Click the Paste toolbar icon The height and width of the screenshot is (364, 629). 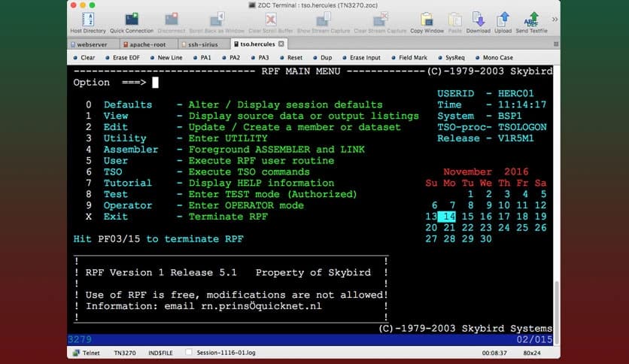[455, 23]
